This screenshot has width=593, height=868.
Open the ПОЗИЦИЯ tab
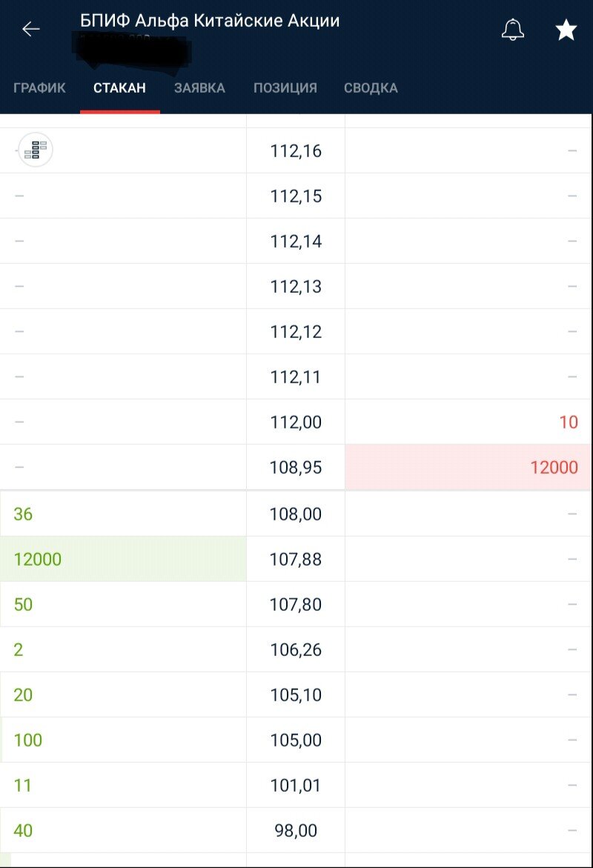click(285, 88)
